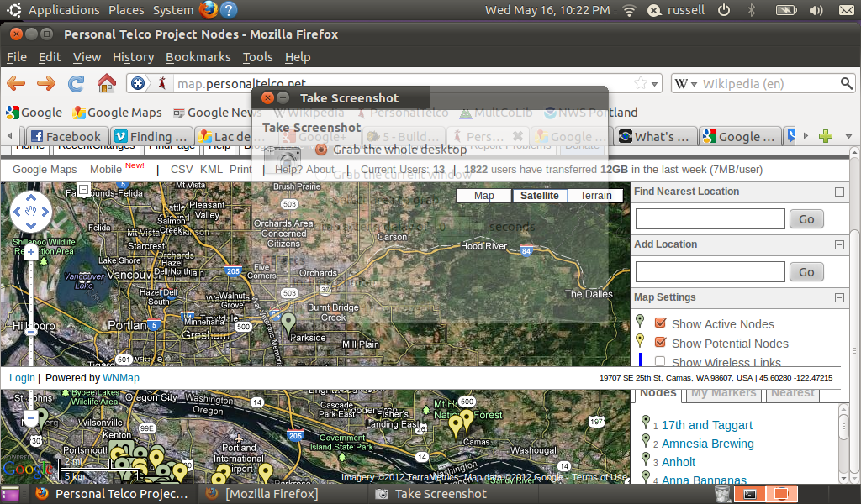Zoom out the map with the minus button
861x504 pixels.
click(31, 418)
